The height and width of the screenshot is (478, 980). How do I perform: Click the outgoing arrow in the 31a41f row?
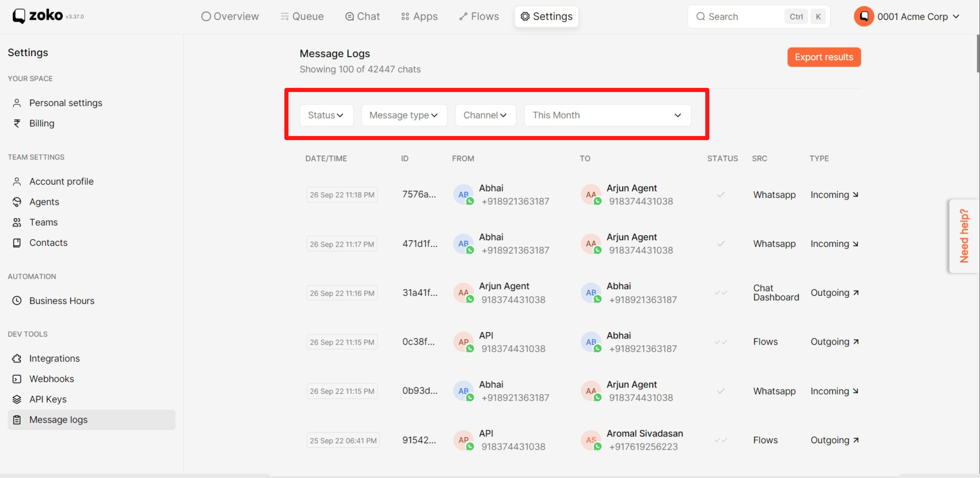pos(856,293)
